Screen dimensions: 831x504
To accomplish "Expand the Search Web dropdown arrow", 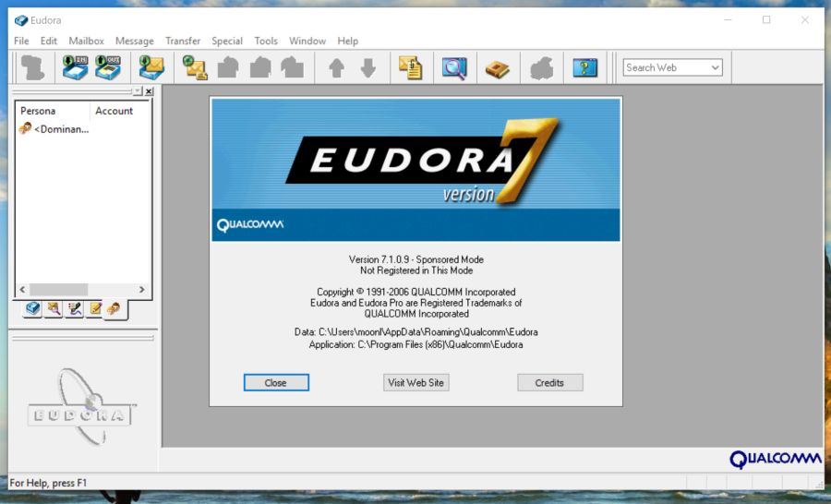I will coord(715,67).
